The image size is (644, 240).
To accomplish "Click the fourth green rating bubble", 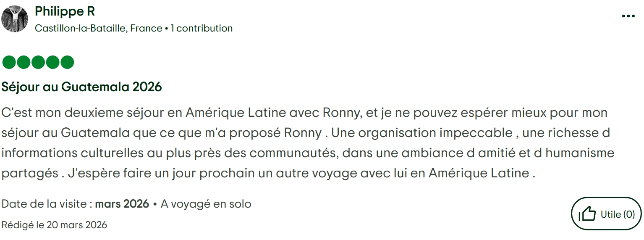I will point(52,62).
